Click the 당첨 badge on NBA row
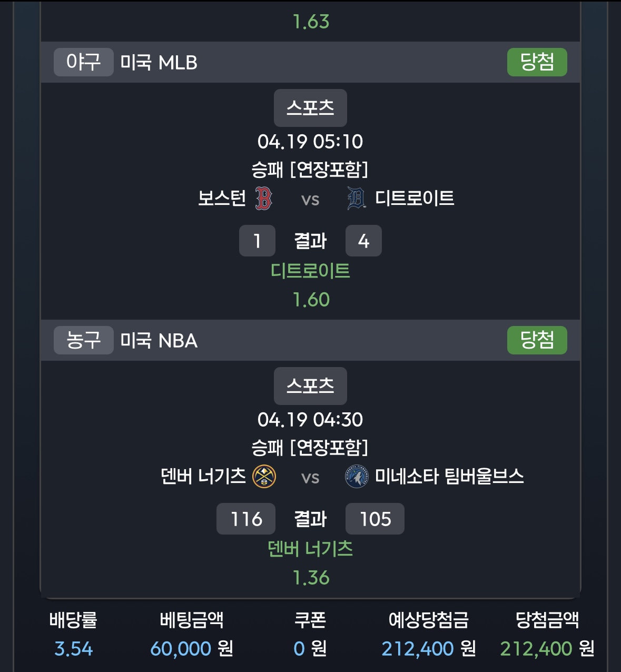621x672 pixels. click(537, 340)
